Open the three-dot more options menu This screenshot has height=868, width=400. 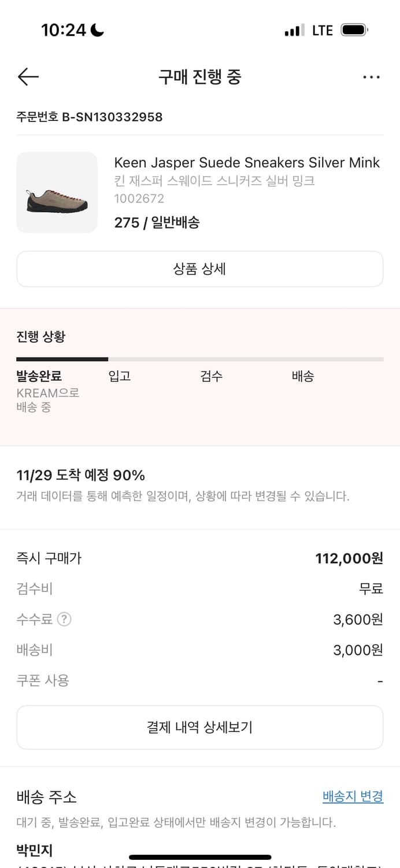tap(372, 76)
